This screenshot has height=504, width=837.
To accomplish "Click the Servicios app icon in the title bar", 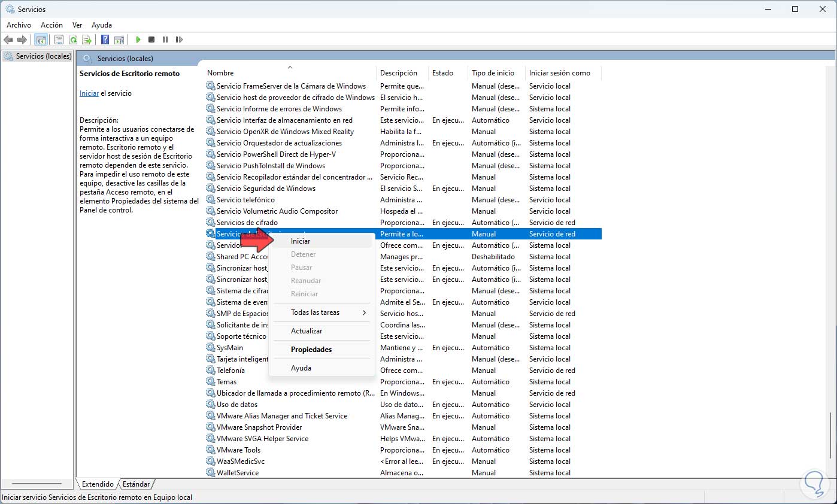I will click(x=10, y=9).
